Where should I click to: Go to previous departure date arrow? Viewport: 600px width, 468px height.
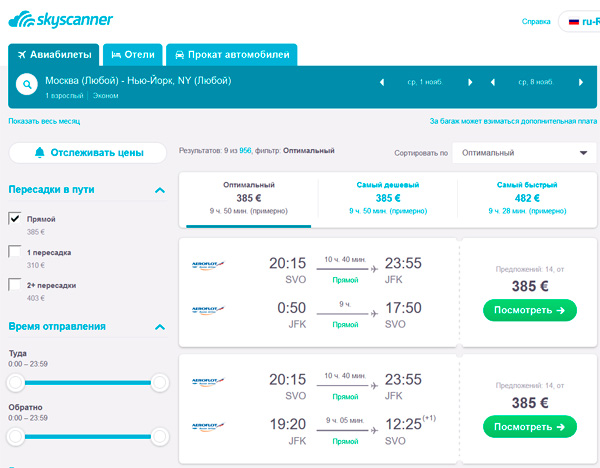(381, 81)
